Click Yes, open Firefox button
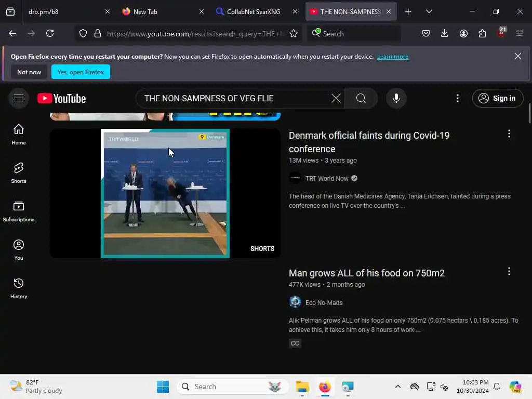Image resolution: width=532 pixels, height=399 pixels. pos(81,72)
